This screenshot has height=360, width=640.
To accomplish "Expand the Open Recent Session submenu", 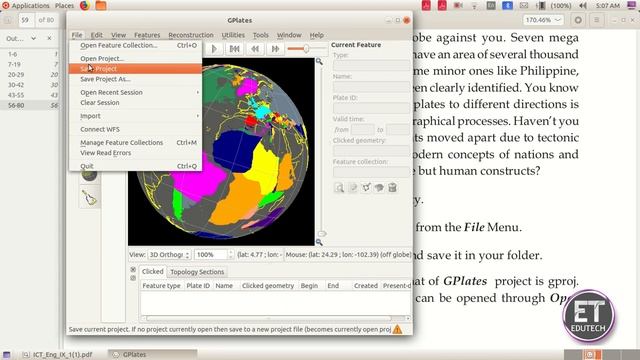I will (x=135, y=92).
